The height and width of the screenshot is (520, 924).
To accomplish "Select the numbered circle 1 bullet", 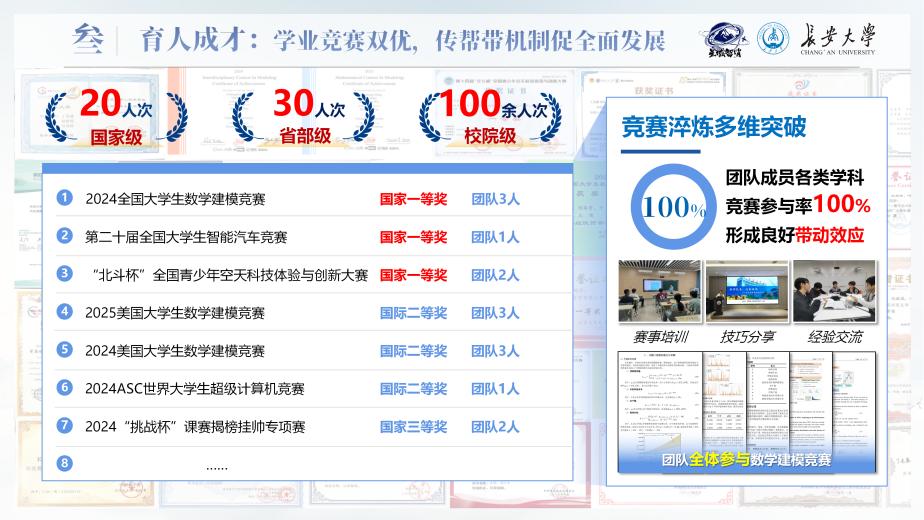I will click(65, 198).
